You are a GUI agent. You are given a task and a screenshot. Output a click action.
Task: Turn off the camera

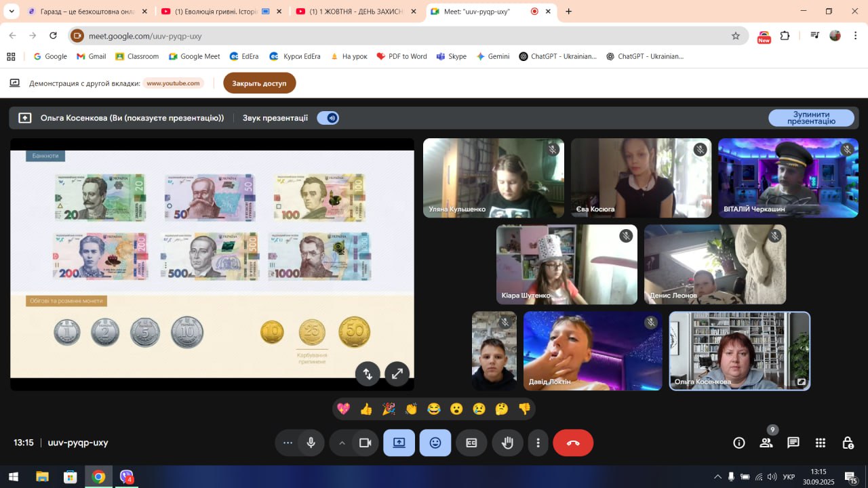366,443
